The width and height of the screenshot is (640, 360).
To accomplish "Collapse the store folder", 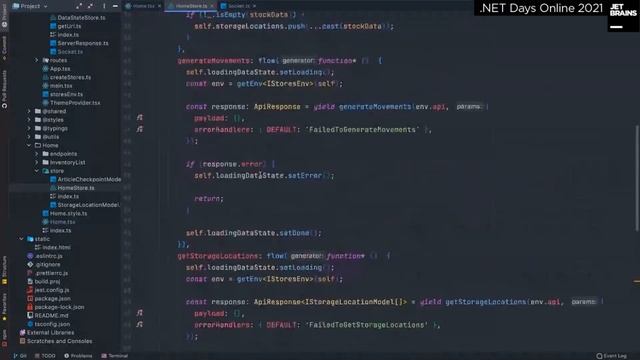I will [x=36, y=171].
